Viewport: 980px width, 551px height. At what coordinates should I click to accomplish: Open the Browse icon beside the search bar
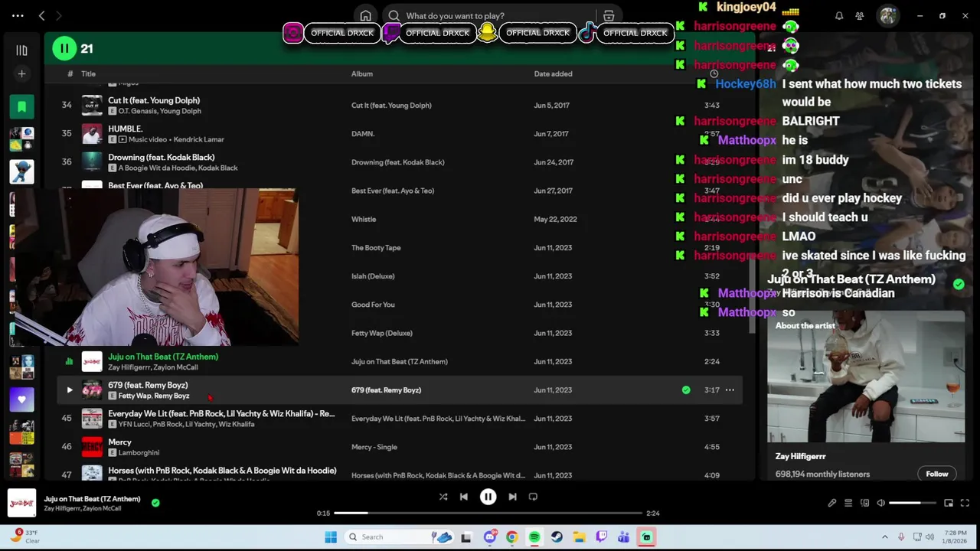point(609,15)
